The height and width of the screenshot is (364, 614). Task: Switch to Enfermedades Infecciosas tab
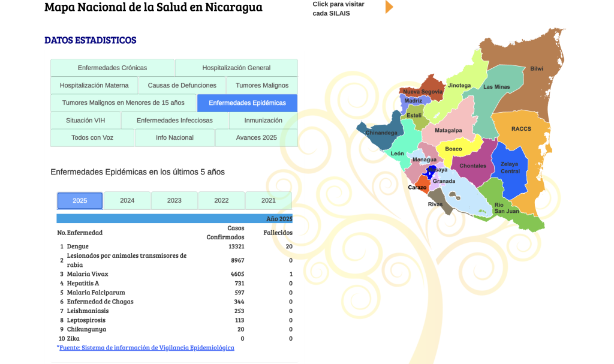(x=174, y=121)
